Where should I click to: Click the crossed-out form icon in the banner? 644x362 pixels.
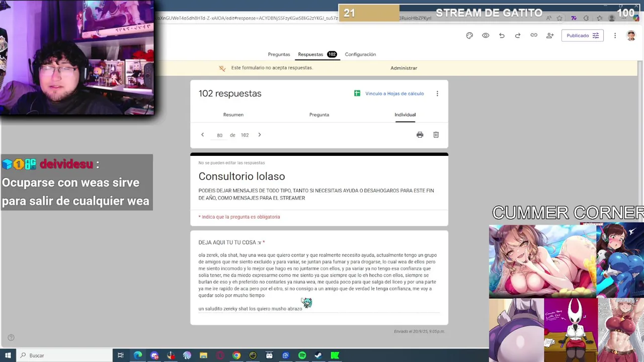coord(222,68)
